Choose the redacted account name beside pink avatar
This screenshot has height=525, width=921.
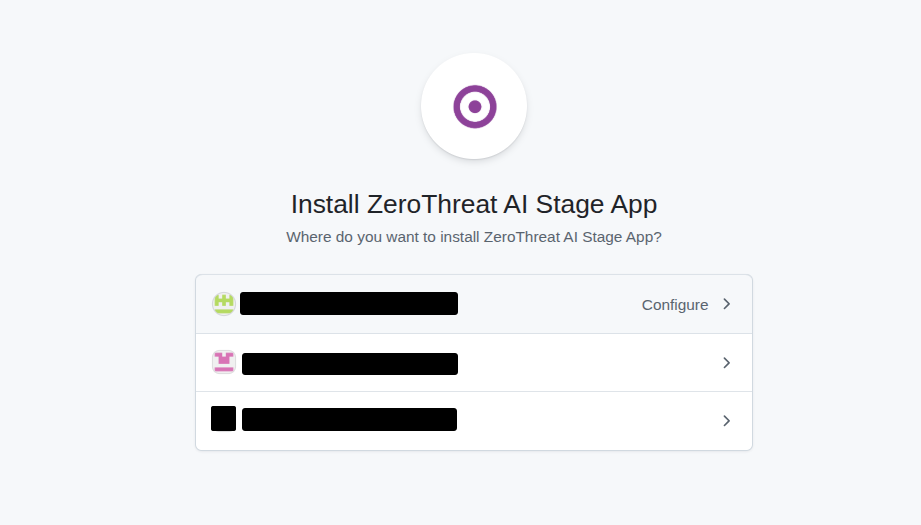pyautogui.click(x=349, y=364)
